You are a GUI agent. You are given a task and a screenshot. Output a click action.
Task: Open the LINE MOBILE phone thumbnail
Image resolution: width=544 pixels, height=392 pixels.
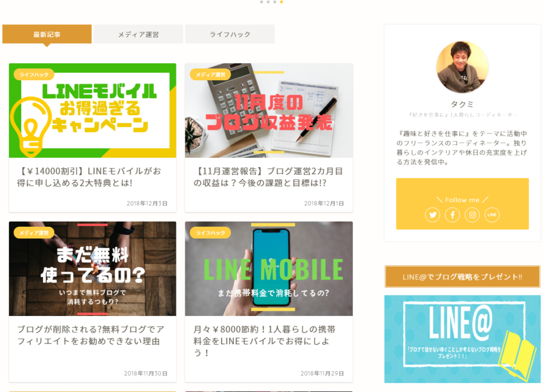[x=269, y=269]
